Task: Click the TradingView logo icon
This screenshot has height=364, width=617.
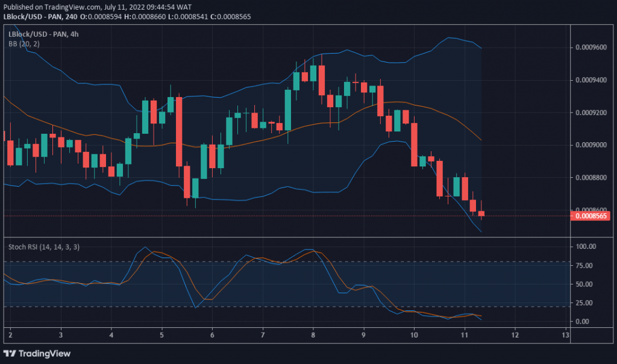Action: pos(9,354)
